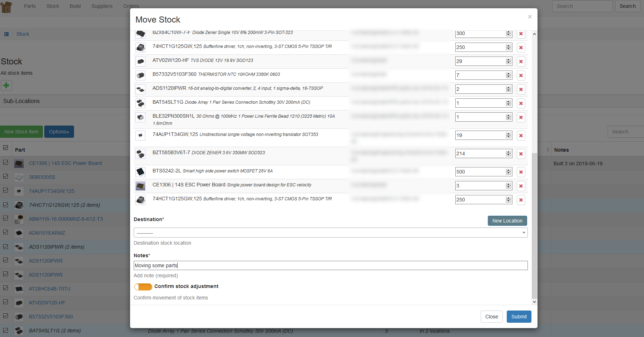Remove the ATV02W120-HF row with red X
This screenshot has height=337, width=644.
pyautogui.click(x=521, y=62)
